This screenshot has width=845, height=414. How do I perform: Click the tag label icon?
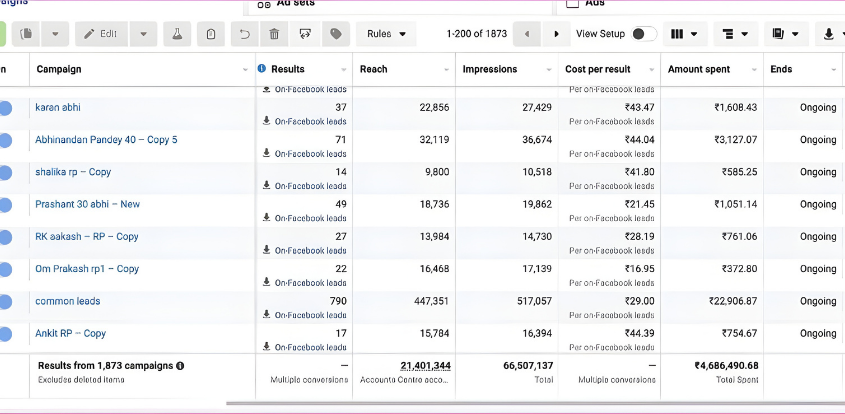(336, 34)
